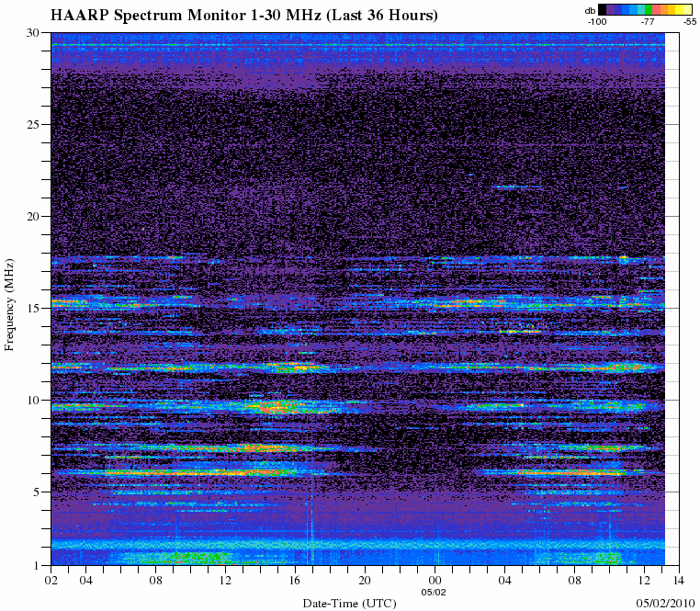Click the 15 MHz frequency axis label

[34, 308]
